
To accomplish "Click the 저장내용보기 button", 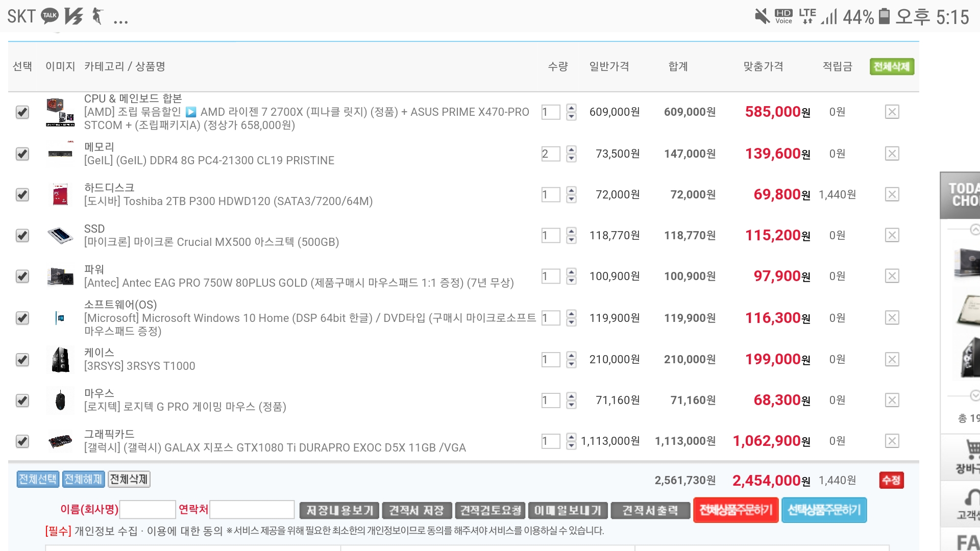I will 339,510.
